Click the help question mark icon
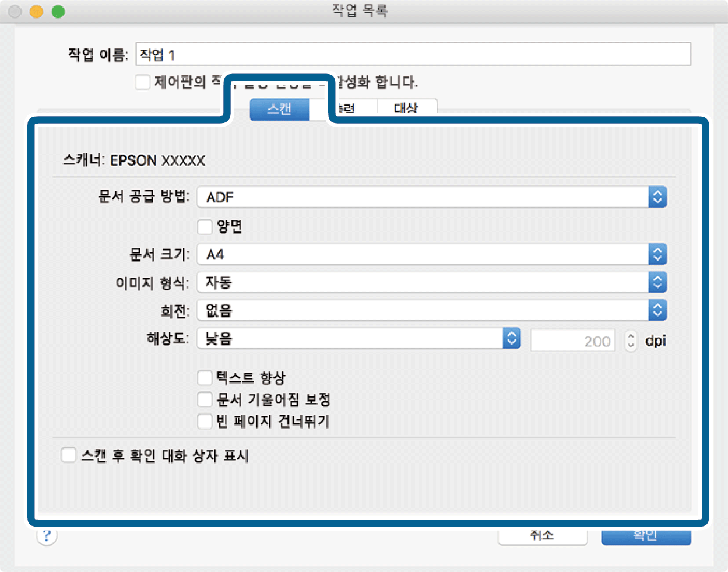This screenshot has height=572, width=728. pos(47,535)
